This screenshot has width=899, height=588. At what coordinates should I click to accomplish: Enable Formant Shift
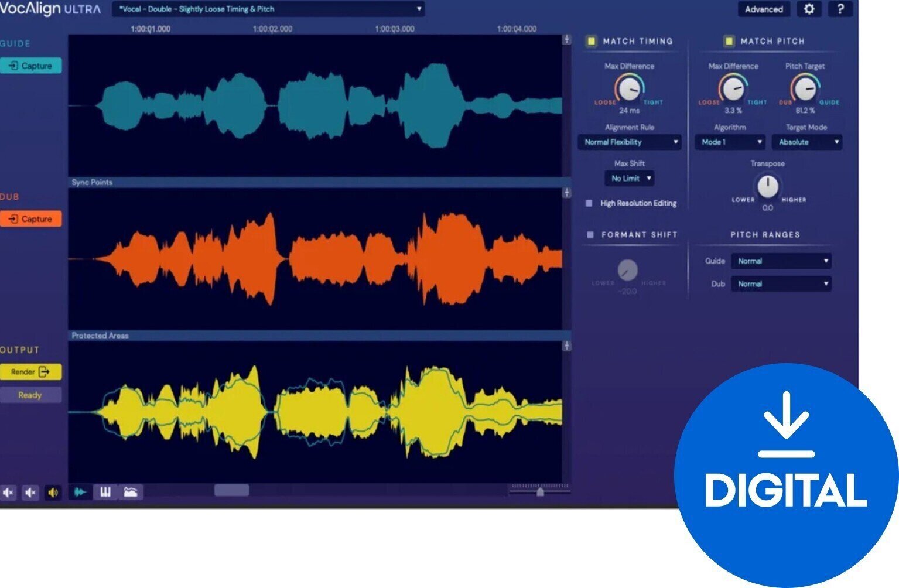coord(589,234)
